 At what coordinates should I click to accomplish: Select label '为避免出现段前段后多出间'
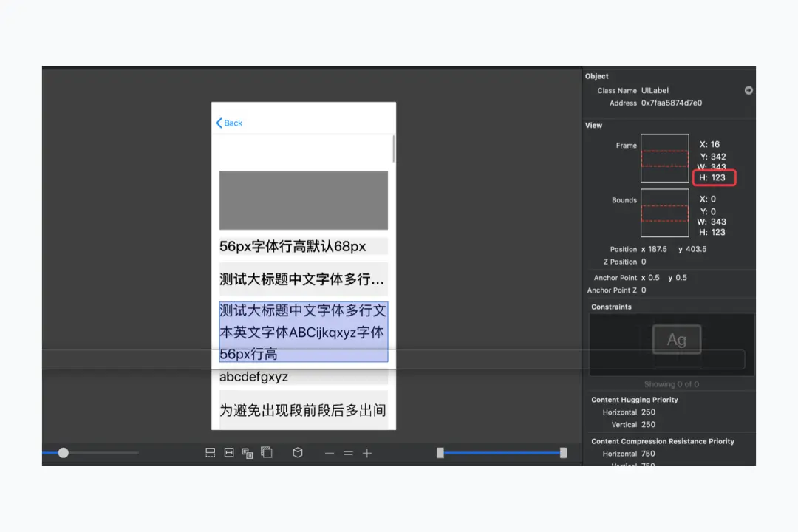click(x=304, y=410)
